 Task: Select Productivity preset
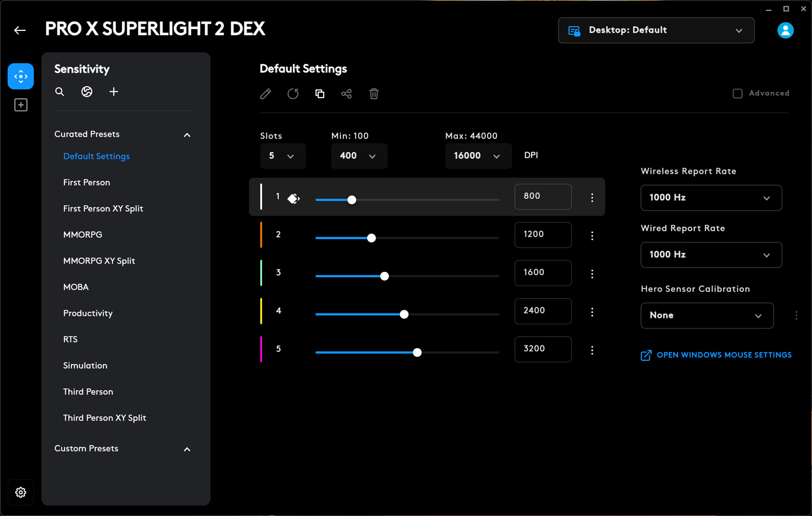pyautogui.click(x=88, y=313)
